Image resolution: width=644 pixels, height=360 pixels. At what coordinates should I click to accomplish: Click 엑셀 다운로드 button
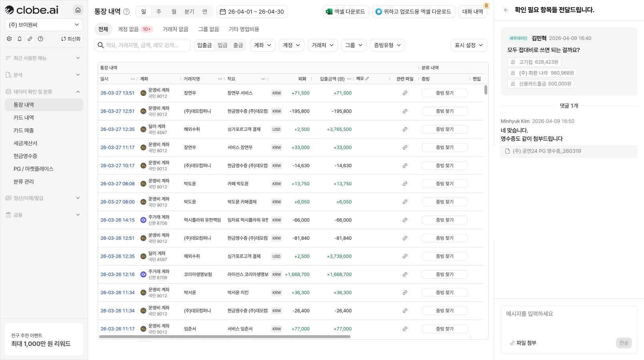point(345,12)
